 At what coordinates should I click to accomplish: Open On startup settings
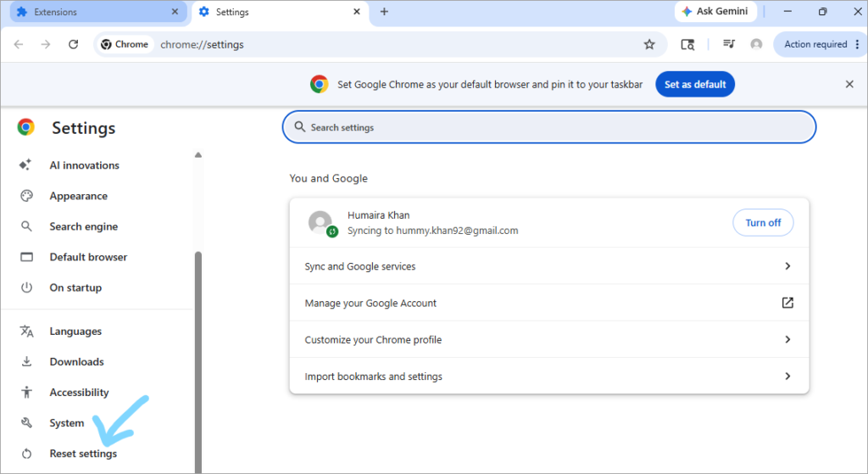(x=75, y=287)
